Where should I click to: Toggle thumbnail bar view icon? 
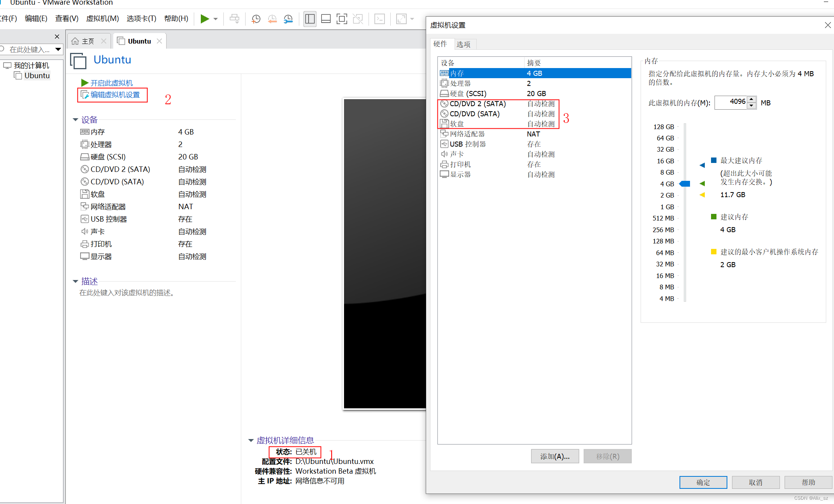click(x=326, y=19)
